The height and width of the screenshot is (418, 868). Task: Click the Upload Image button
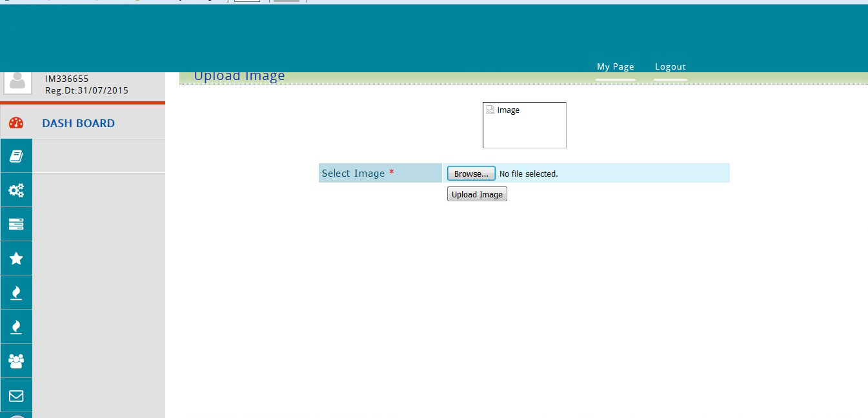point(477,194)
